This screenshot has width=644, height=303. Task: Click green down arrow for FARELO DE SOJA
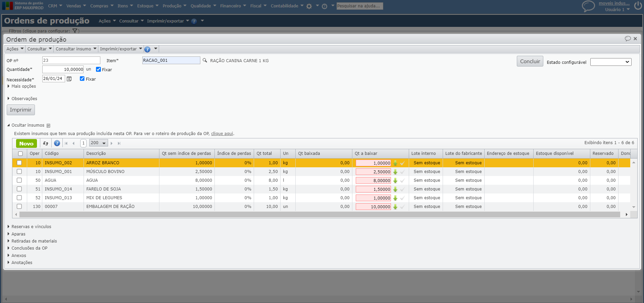tap(395, 189)
